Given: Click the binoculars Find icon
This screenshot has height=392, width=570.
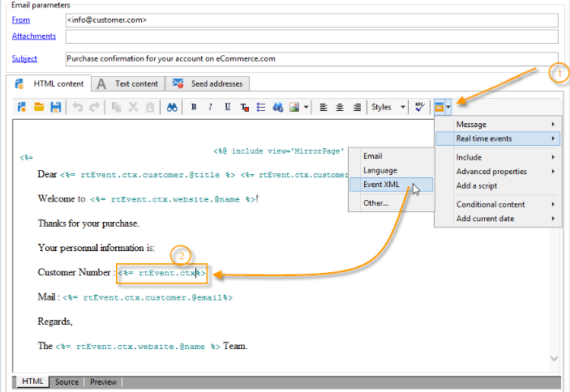Looking at the screenshot, I should 172,107.
